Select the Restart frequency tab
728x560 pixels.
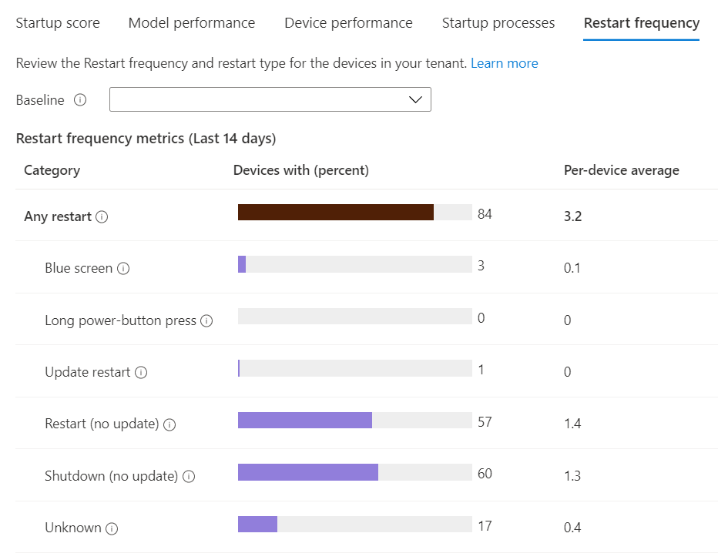pyautogui.click(x=642, y=23)
